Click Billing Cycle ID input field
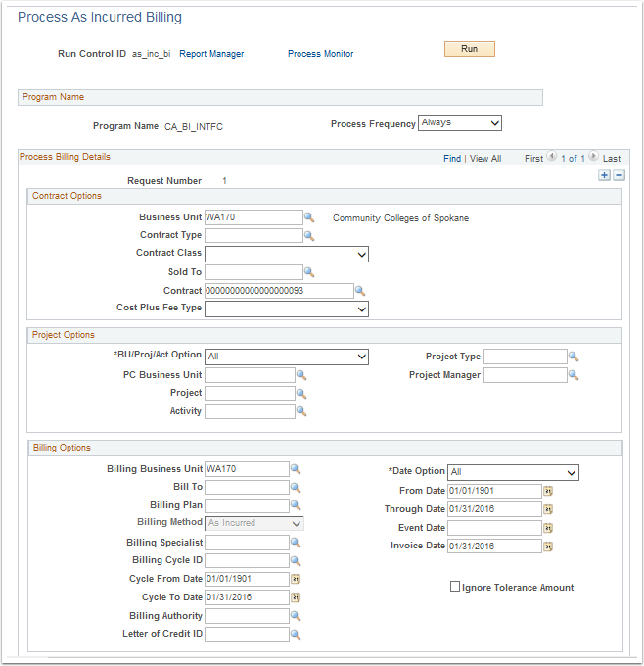This screenshot has height=666, width=644. coord(247,560)
